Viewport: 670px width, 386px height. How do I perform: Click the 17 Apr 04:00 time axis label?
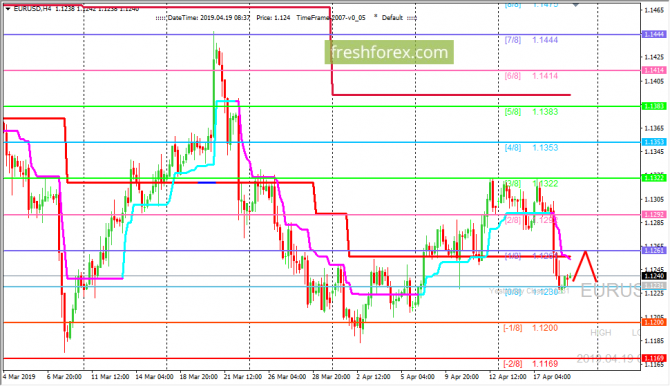(x=552, y=377)
